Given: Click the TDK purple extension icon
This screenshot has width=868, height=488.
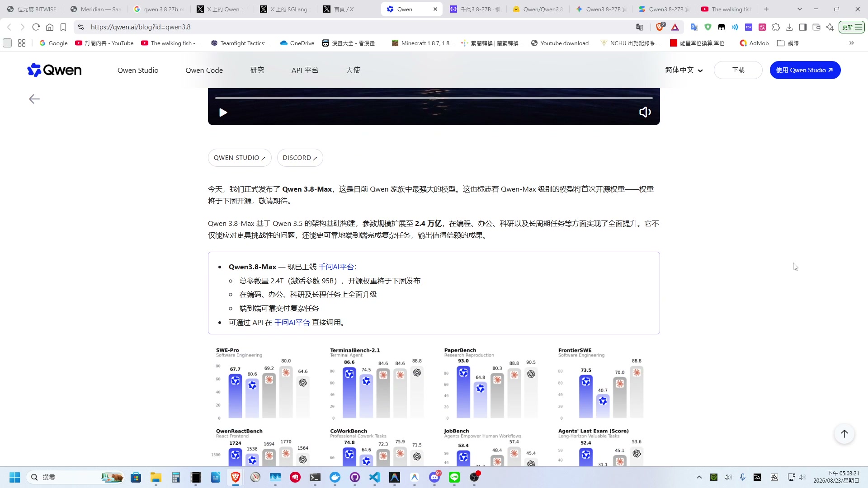Looking at the screenshot, I should pyautogui.click(x=749, y=27).
